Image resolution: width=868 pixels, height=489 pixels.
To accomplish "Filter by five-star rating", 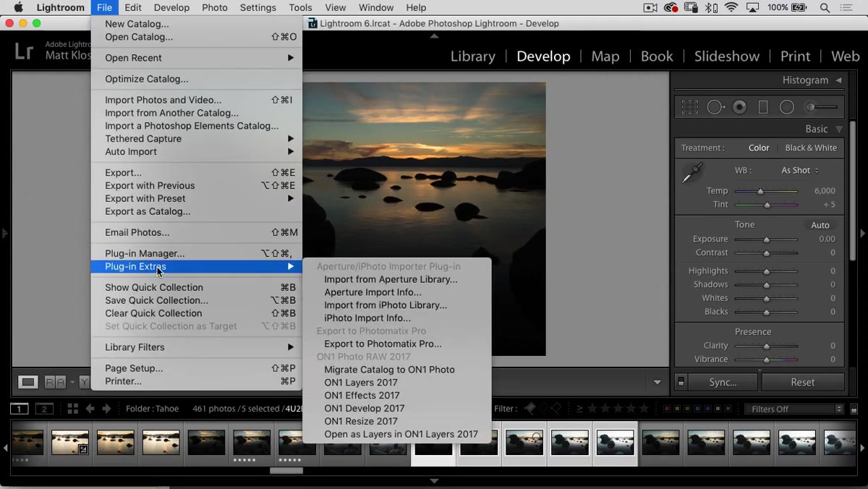I will 642,409.
